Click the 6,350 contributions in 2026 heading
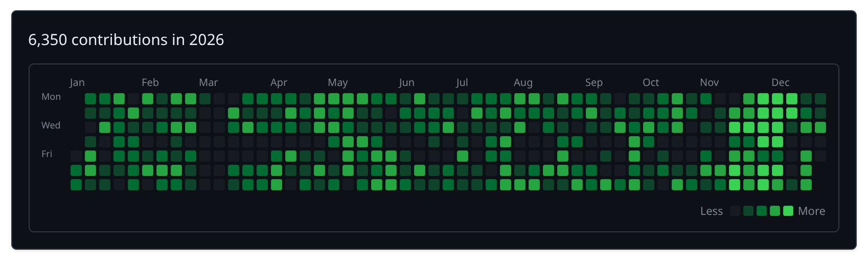Screen dimensions: 868x262 coord(126,39)
